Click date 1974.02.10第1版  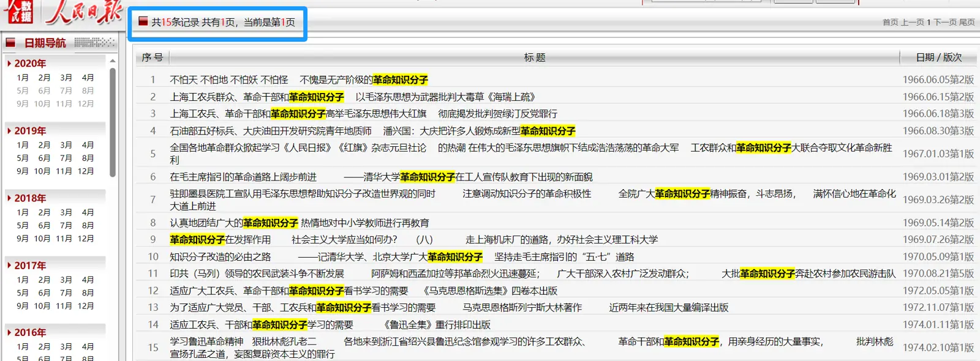coord(938,348)
